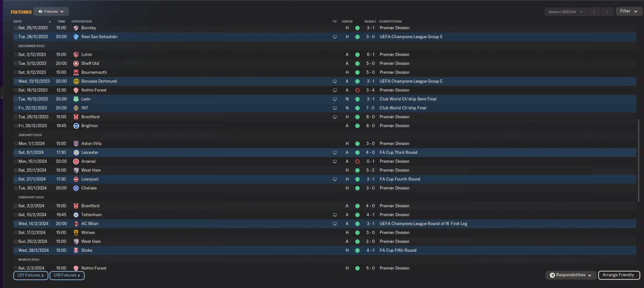
Task: Sort by the Opposition column header
Action: pyautogui.click(x=82, y=22)
